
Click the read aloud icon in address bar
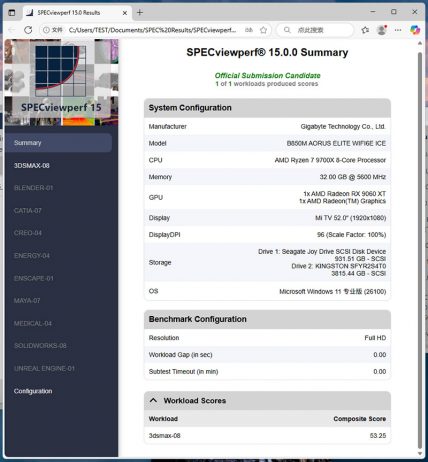(249, 30)
